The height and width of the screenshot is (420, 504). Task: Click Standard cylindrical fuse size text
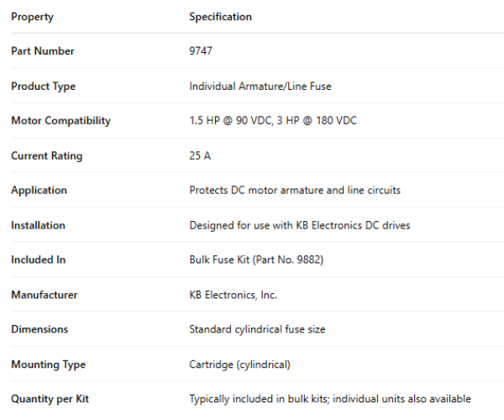tap(257, 329)
